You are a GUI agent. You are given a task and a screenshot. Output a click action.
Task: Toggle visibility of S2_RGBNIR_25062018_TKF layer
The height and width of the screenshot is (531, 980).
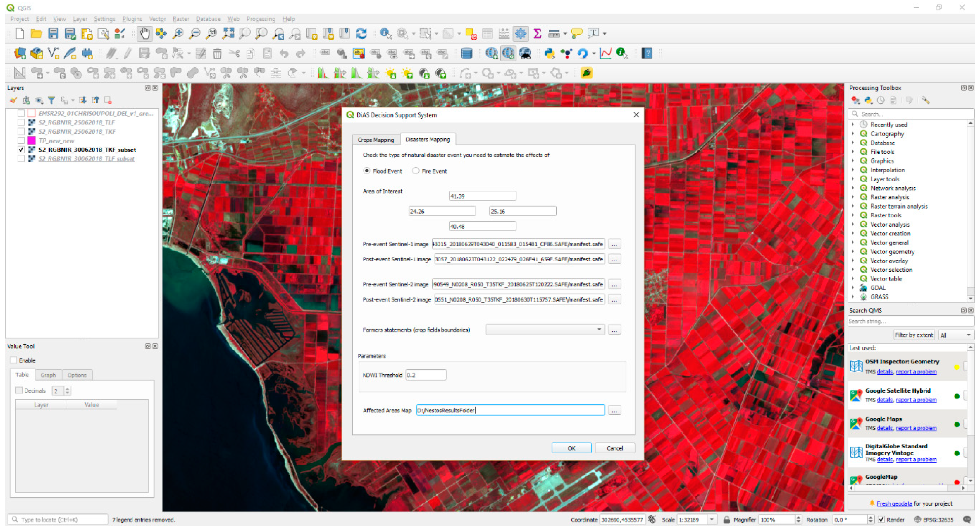pyautogui.click(x=21, y=131)
